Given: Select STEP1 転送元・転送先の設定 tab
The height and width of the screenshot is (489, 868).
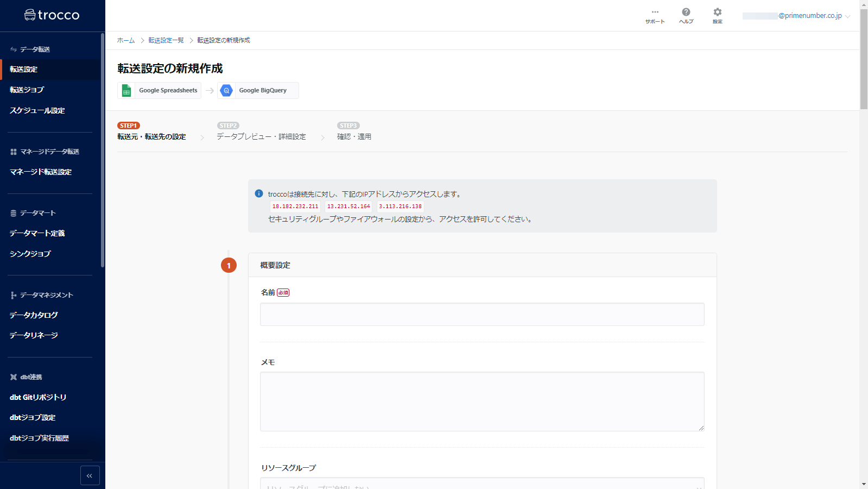Looking at the screenshot, I should click(x=151, y=131).
